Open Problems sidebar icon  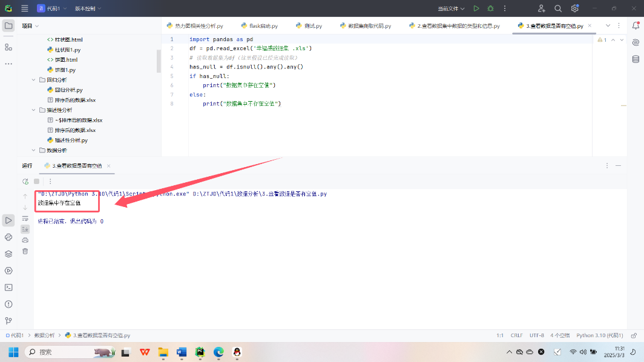8,304
